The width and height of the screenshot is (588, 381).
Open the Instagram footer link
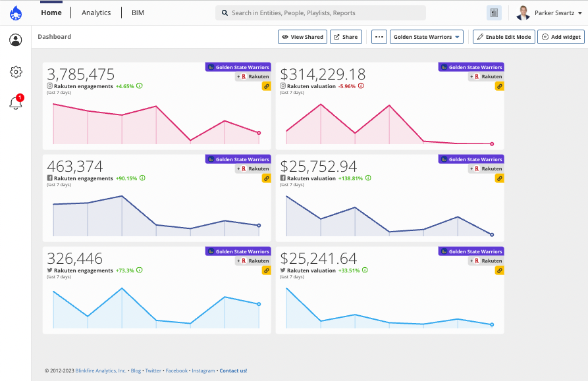(x=203, y=370)
